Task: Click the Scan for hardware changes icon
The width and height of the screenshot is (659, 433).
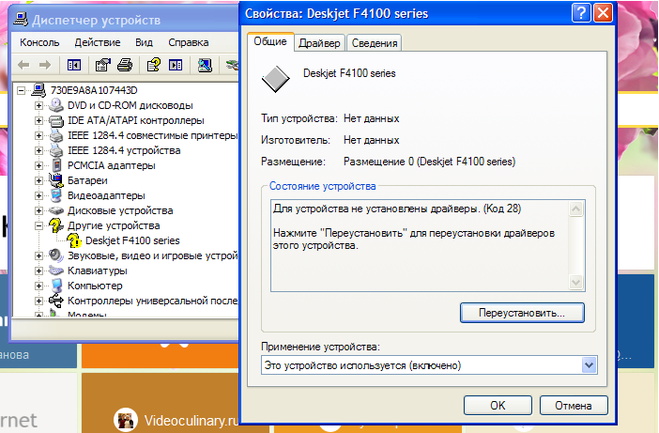Action: [x=205, y=65]
